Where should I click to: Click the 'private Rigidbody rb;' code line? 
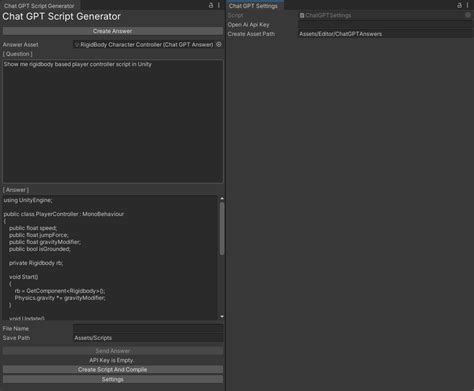(x=36, y=263)
